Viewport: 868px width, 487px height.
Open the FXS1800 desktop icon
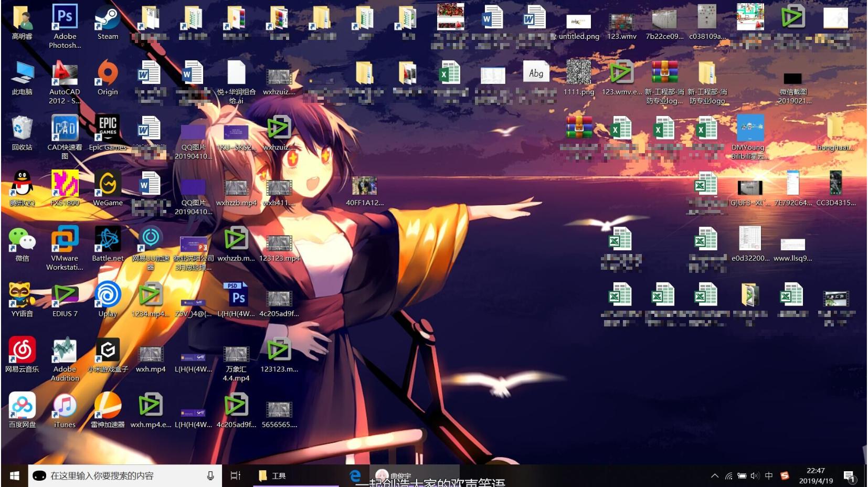tap(65, 189)
